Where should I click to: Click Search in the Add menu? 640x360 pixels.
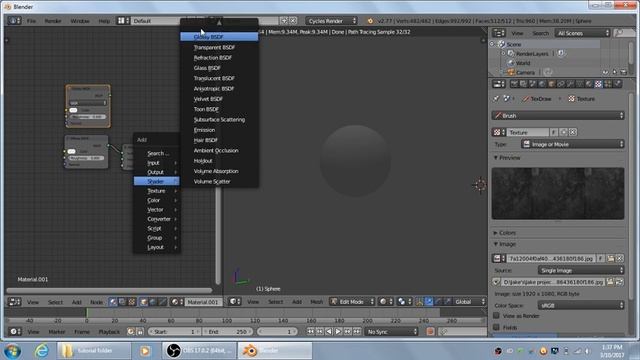click(157, 153)
